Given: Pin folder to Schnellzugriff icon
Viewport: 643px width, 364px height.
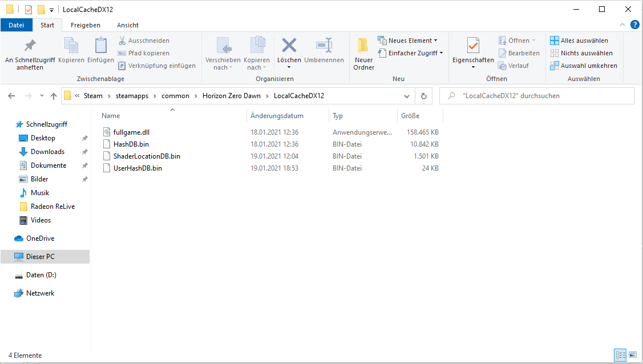Looking at the screenshot, I should coord(30,46).
